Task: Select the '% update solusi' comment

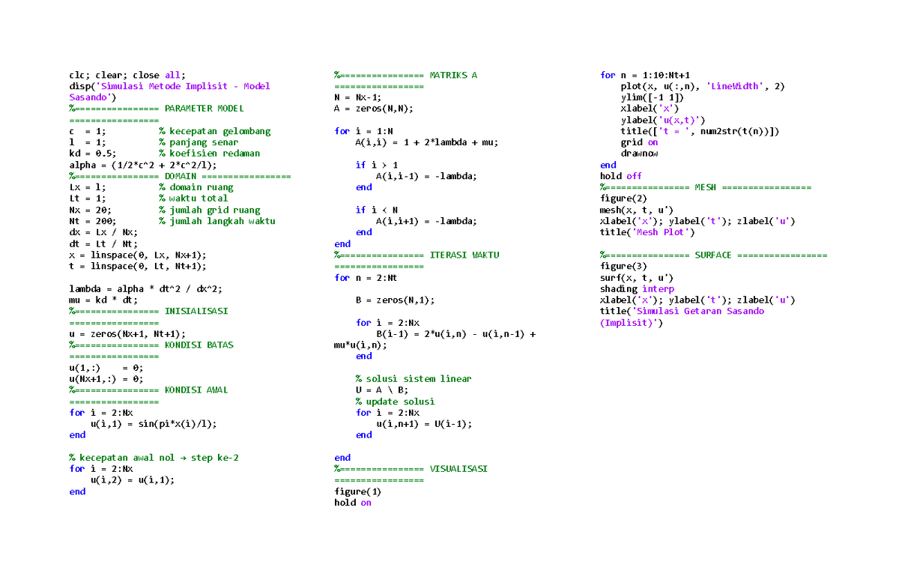Action: (395, 401)
